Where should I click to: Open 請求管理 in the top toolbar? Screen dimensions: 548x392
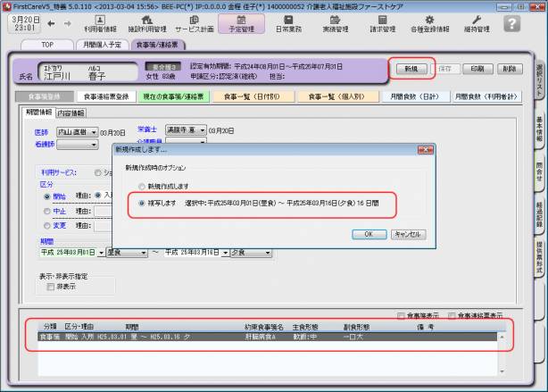(384, 23)
